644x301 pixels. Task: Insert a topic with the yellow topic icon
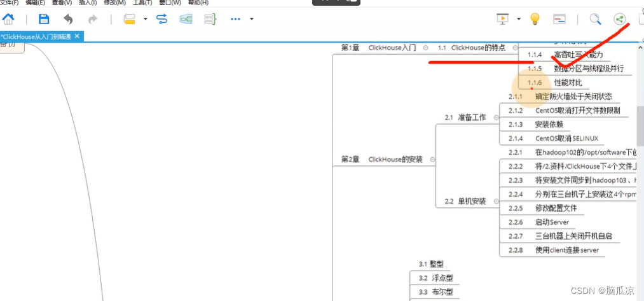130,19
